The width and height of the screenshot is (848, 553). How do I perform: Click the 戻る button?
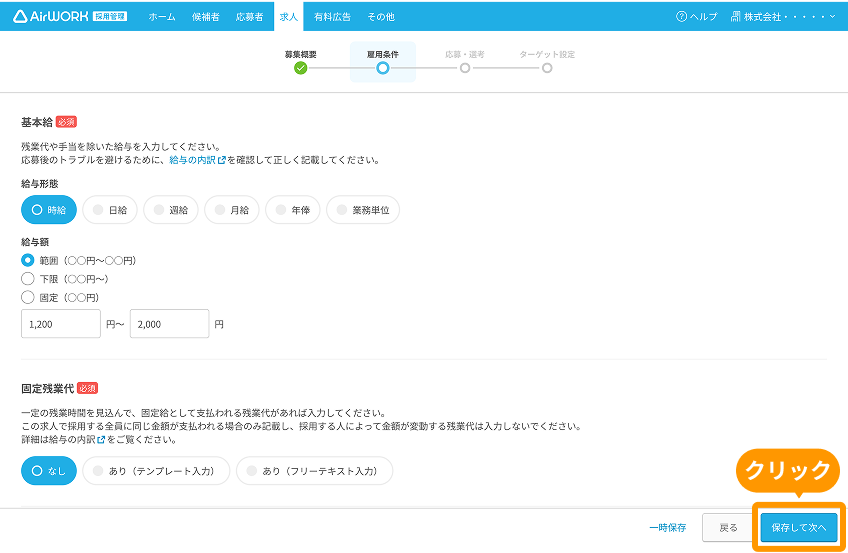[728, 528]
